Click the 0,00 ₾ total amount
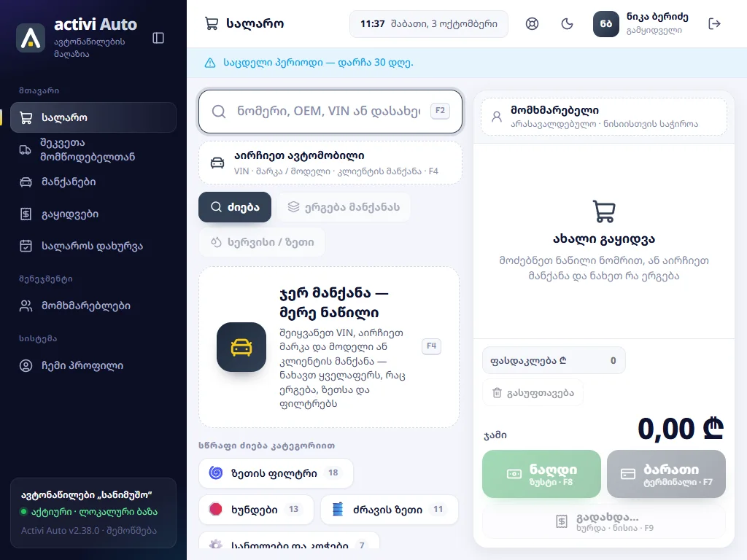The image size is (747, 560). click(x=681, y=429)
